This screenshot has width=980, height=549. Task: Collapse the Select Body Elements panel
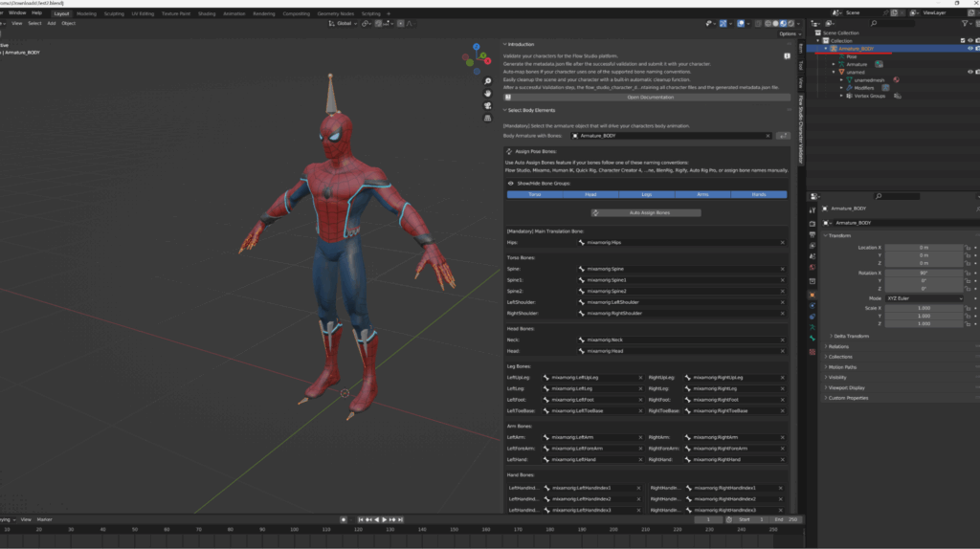tap(505, 111)
